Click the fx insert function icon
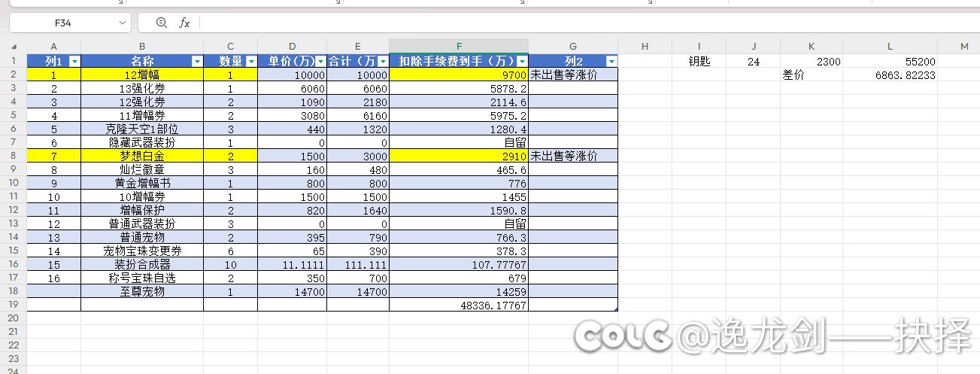 (x=184, y=23)
